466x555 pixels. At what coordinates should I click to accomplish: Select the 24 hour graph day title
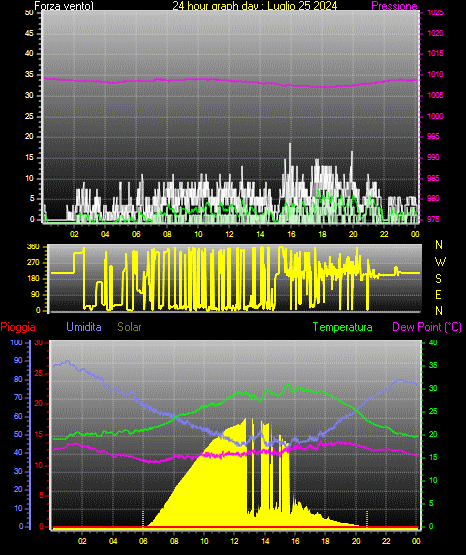254,6
